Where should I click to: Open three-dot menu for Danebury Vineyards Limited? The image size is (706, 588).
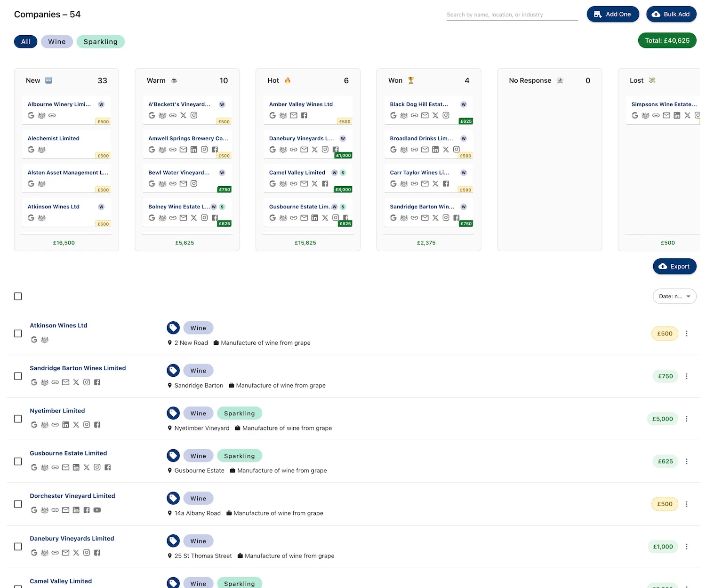tap(687, 547)
